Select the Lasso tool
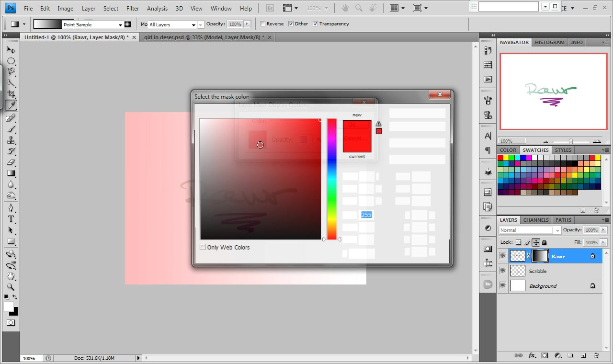613x364 pixels. [x=11, y=72]
